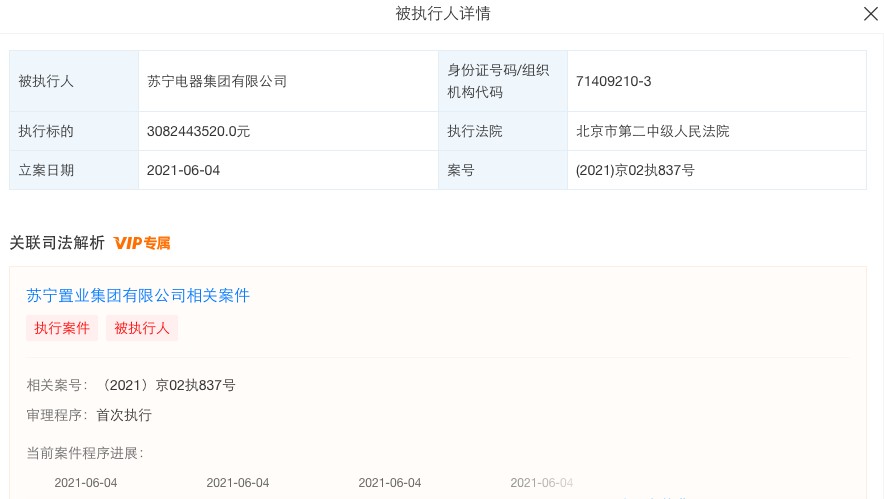Click the amount 3082443520.0元

198,131
